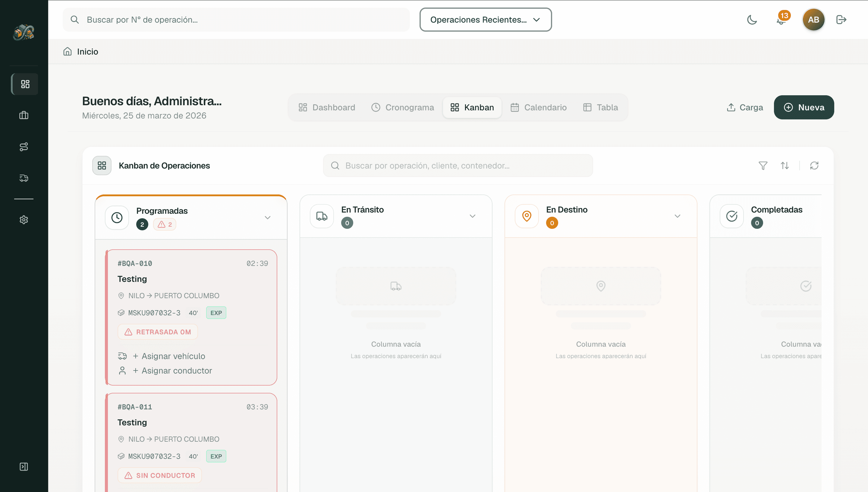This screenshot has height=492, width=868.
Task: Click SIN CONDUCTOR alert badge
Action: click(160, 475)
